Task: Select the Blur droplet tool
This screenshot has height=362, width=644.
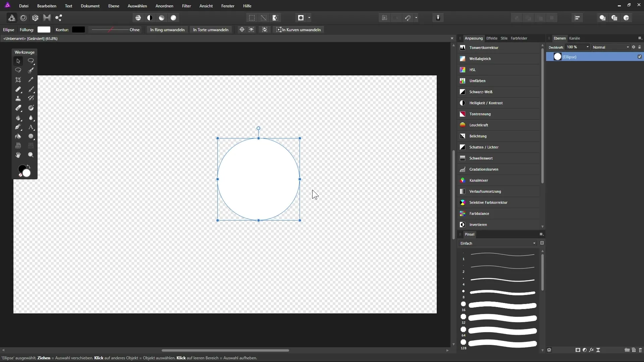Action: coord(31,118)
